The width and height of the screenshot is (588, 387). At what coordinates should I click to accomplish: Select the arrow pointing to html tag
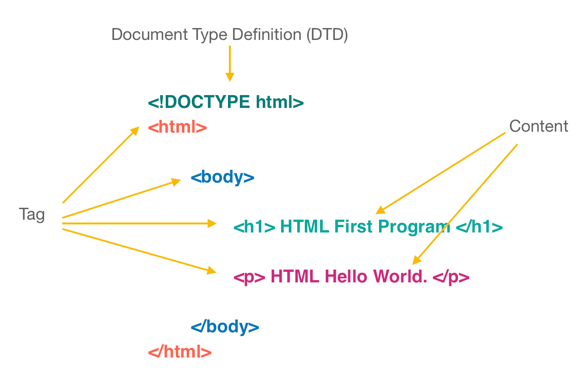tap(100, 164)
